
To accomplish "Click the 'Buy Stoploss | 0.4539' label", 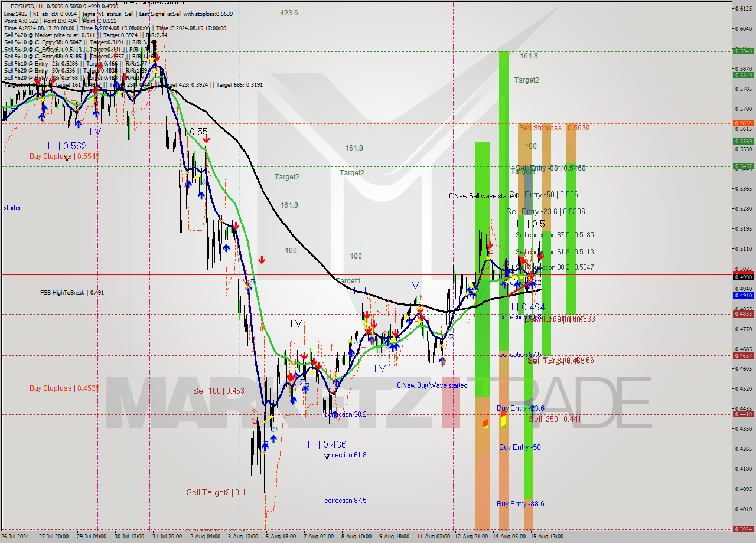I will [64, 388].
